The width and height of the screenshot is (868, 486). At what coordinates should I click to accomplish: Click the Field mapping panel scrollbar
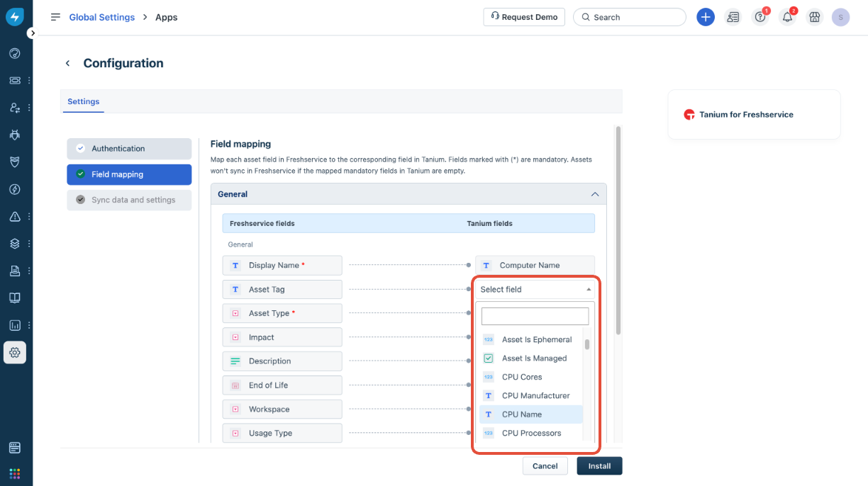tap(618, 230)
